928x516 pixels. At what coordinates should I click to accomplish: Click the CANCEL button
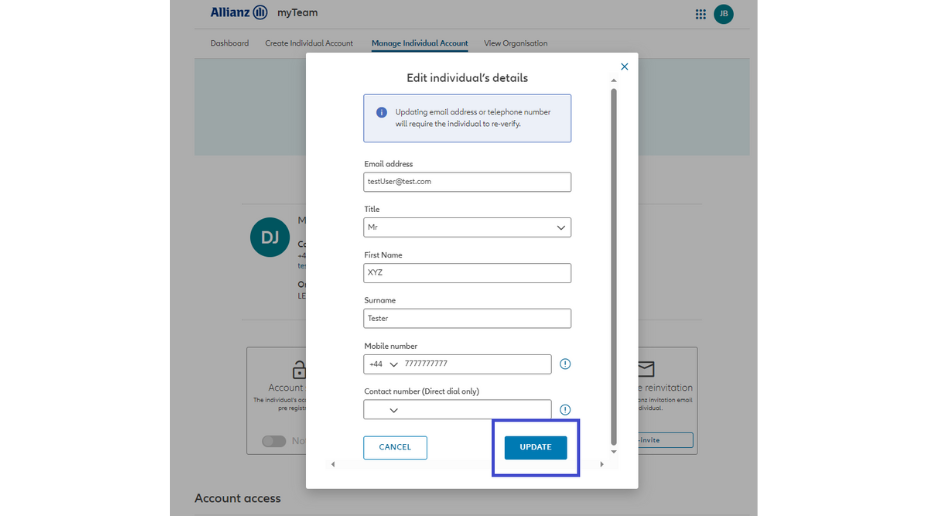tap(395, 447)
